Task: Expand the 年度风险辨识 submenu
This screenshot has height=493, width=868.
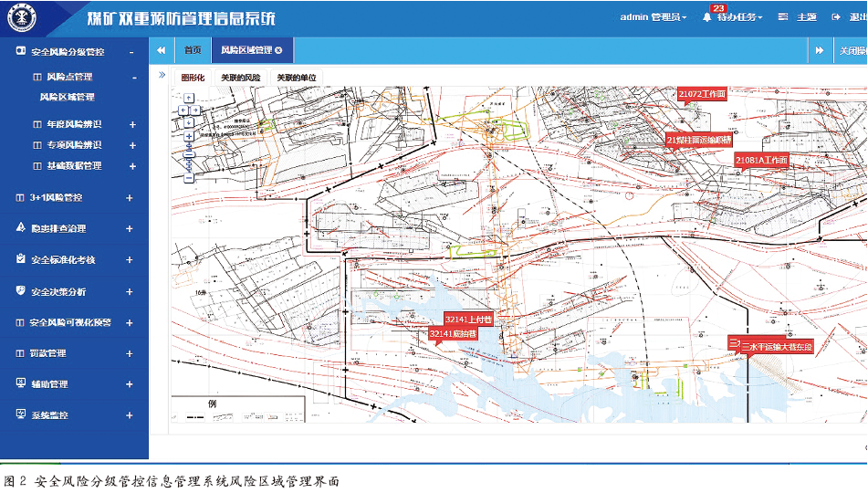Action: point(132,124)
